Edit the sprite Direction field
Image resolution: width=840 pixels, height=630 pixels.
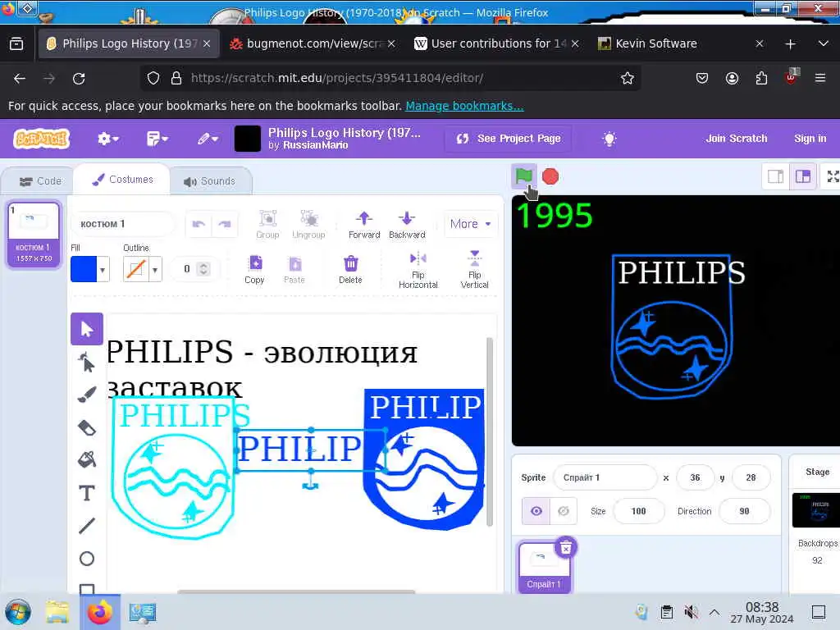(x=744, y=511)
